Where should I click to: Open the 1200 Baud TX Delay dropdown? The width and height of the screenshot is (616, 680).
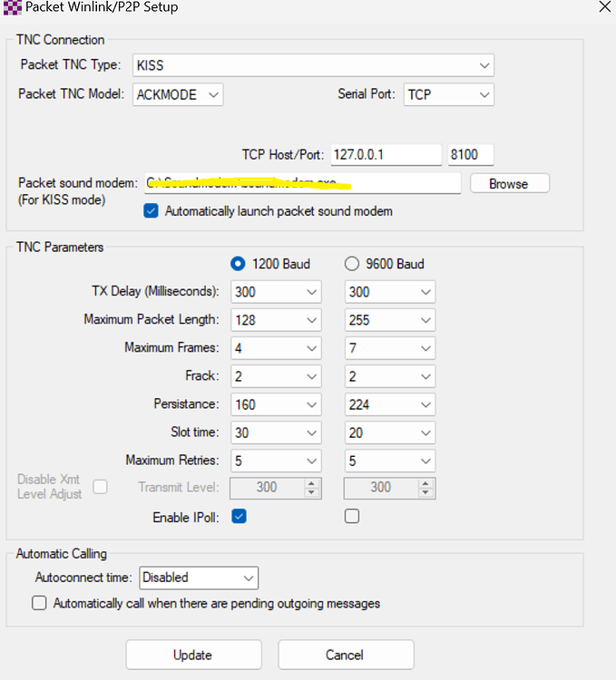click(x=276, y=292)
